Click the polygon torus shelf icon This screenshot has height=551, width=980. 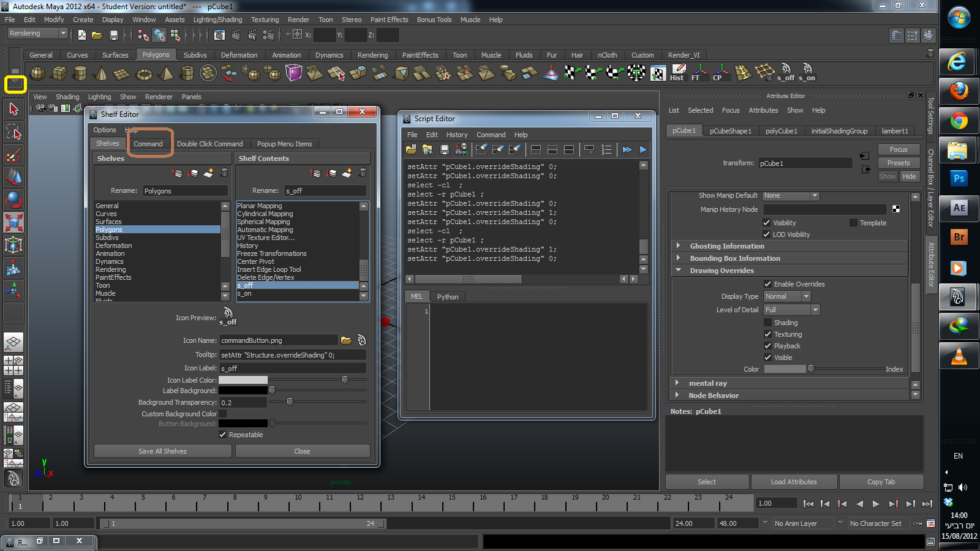144,74
